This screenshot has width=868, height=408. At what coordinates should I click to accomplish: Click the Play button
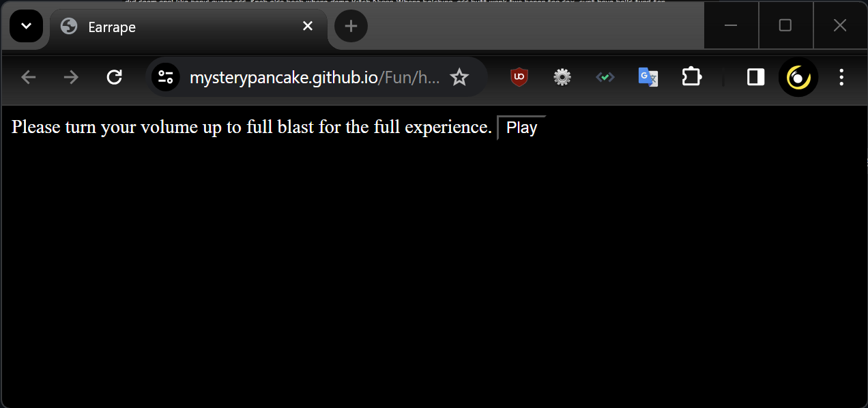pos(521,128)
